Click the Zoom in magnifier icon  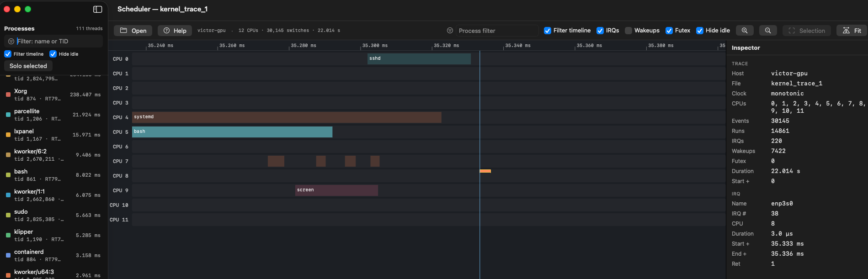pyautogui.click(x=745, y=31)
